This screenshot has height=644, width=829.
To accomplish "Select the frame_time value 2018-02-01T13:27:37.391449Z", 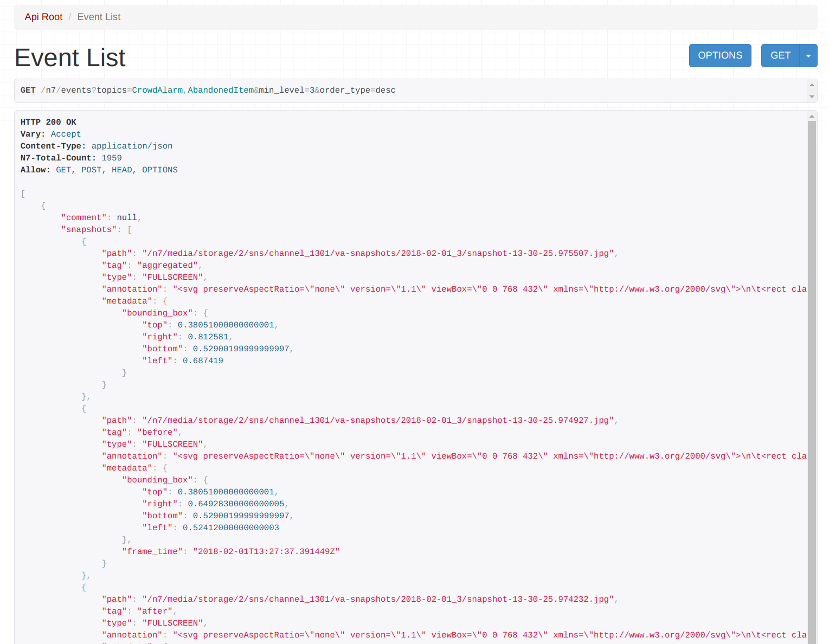I will 266,551.
